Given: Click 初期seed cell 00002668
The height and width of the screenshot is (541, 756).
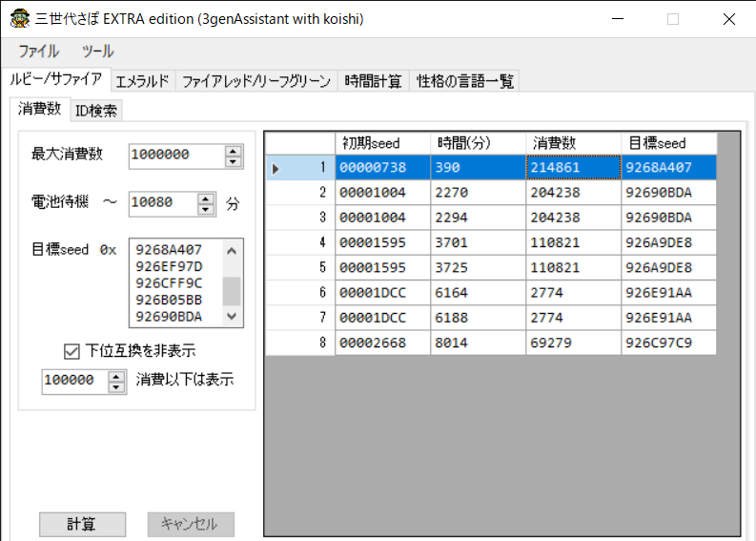Looking at the screenshot, I should pyautogui.click(x=383, y=343).
